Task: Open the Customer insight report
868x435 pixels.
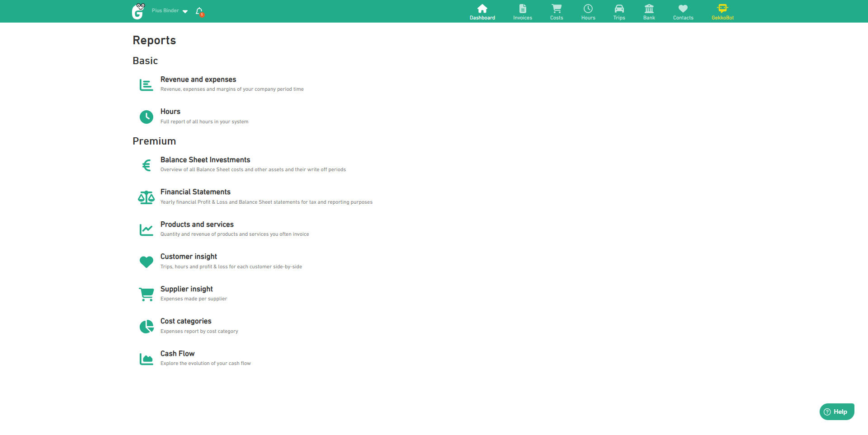Action: pos(189,257)
